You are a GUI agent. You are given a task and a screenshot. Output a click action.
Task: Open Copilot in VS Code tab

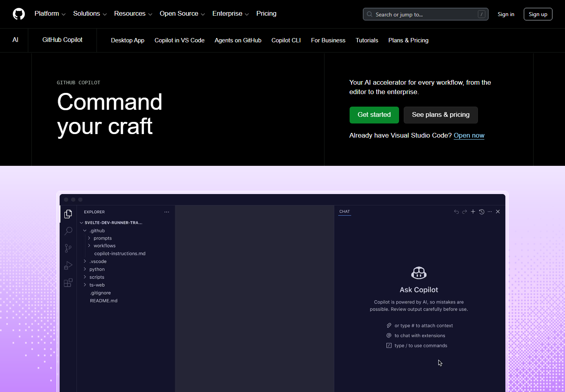[179, 40]
